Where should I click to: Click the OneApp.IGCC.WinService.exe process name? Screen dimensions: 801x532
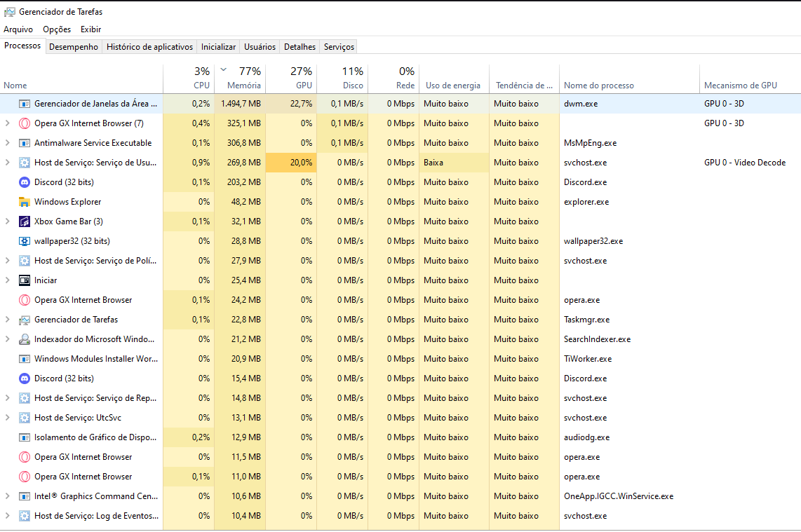619,496
